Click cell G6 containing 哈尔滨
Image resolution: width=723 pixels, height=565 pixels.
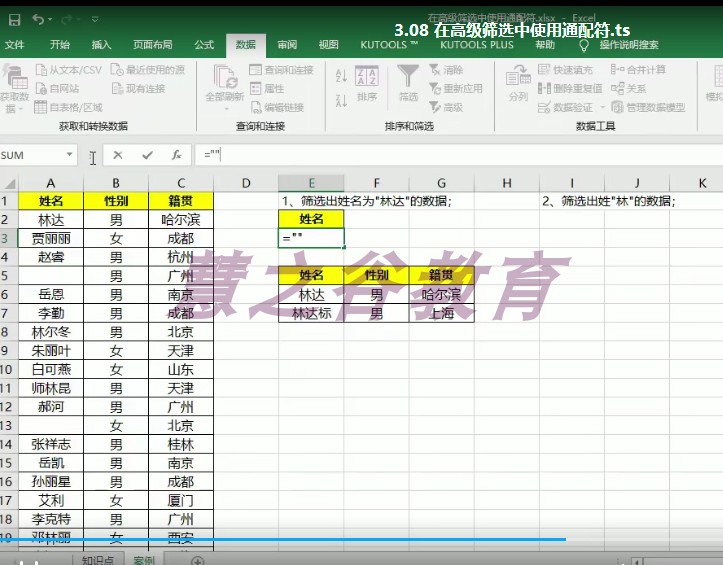coord(441,294)
